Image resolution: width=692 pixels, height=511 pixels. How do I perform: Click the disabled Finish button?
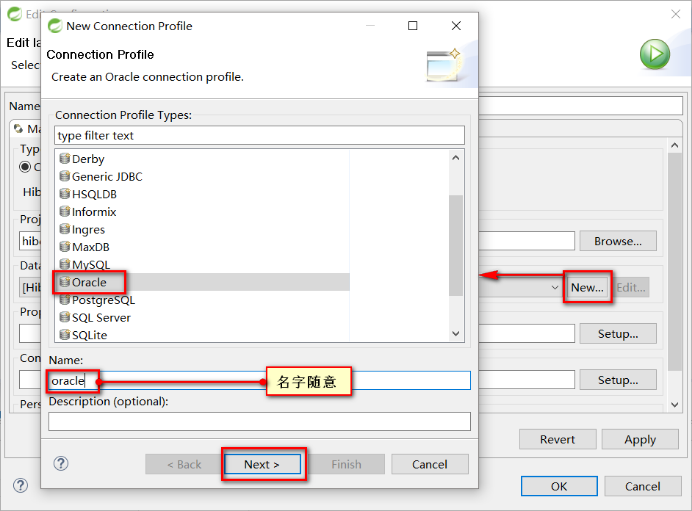point(346,464)
